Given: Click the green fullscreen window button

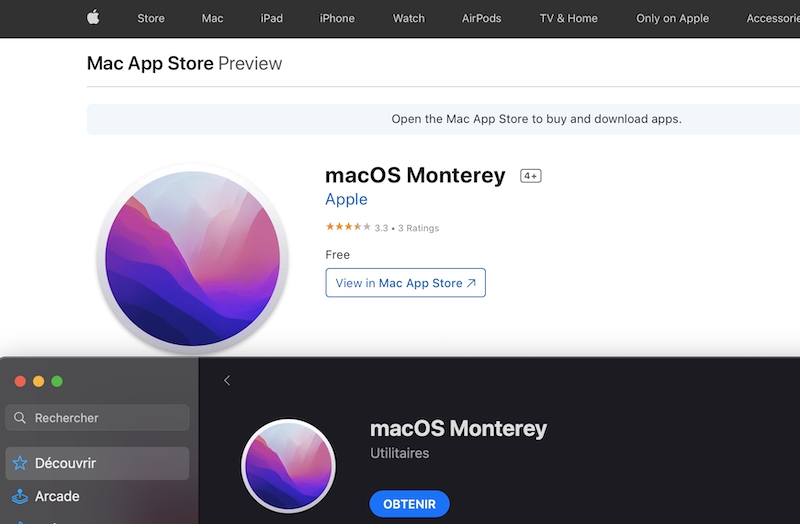Looking at the screenshot, I should [x=57, y=381].
